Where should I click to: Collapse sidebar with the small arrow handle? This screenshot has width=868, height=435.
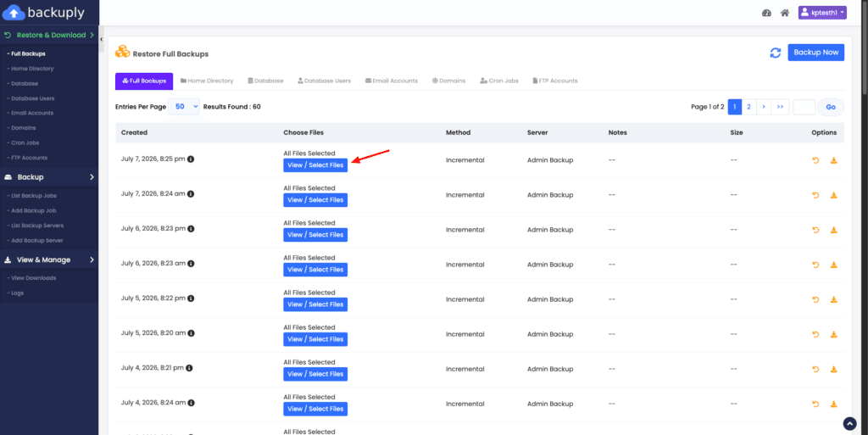click(x=102, y=39)
